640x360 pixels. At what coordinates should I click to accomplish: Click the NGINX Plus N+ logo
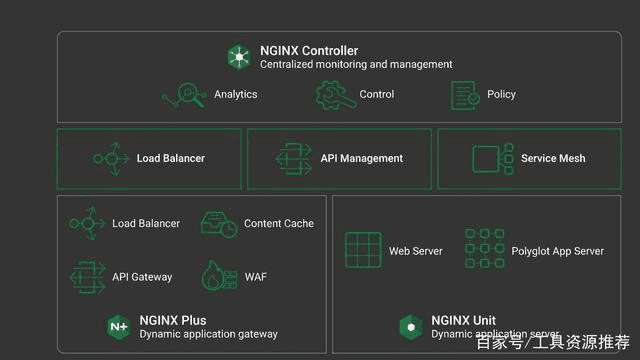click(x=119, y=327)
